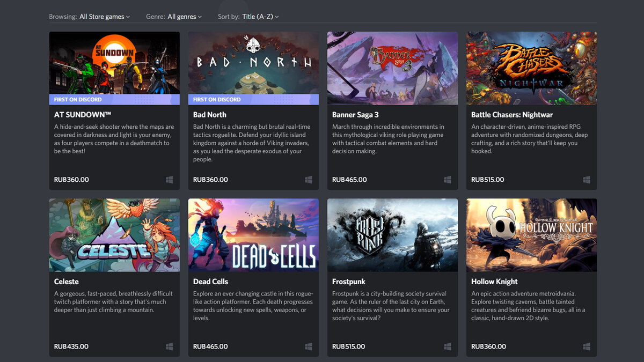Click Banner Saga 3 price RUB465.00
The width and height of the screenshot is (644, 362).
349,180
